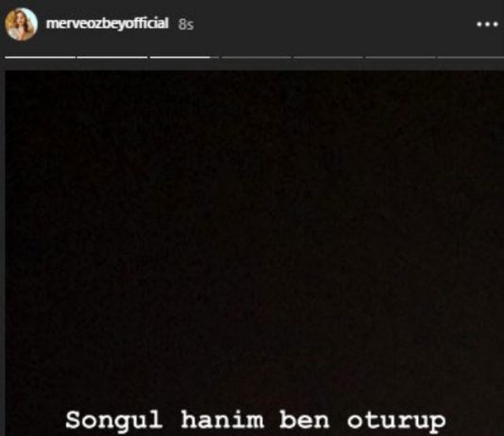Image resolution: width=504 pixels, height=436 pixels.
Task: Click the word "Songul" in the story text
Action: coord(114,420)
